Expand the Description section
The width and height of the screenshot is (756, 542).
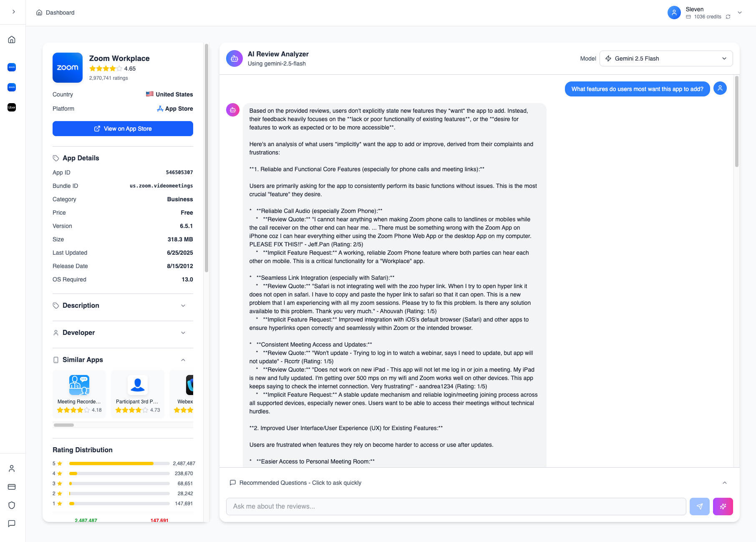tap(123, 306)
